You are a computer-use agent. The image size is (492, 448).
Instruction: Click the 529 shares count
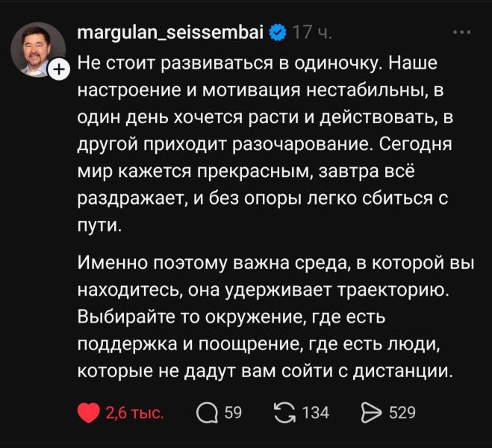402,412
